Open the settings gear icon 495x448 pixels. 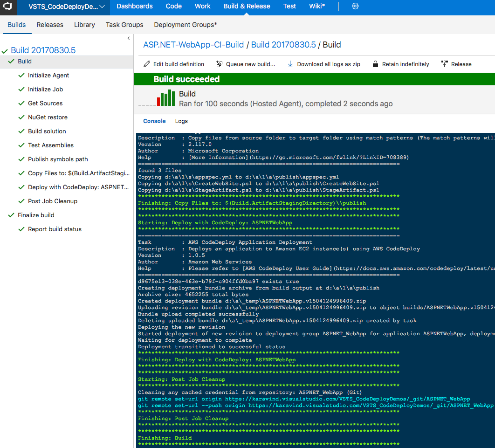pos(355,7)
